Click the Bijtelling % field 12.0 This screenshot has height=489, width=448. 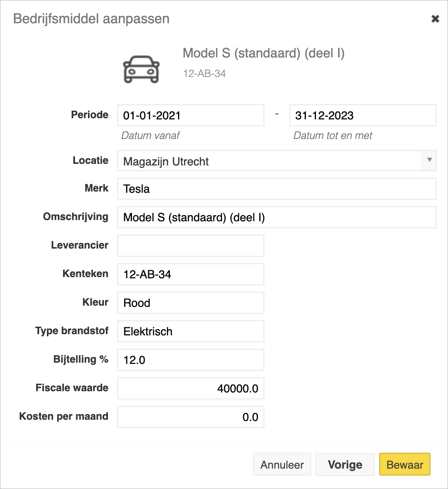[191, 360]
